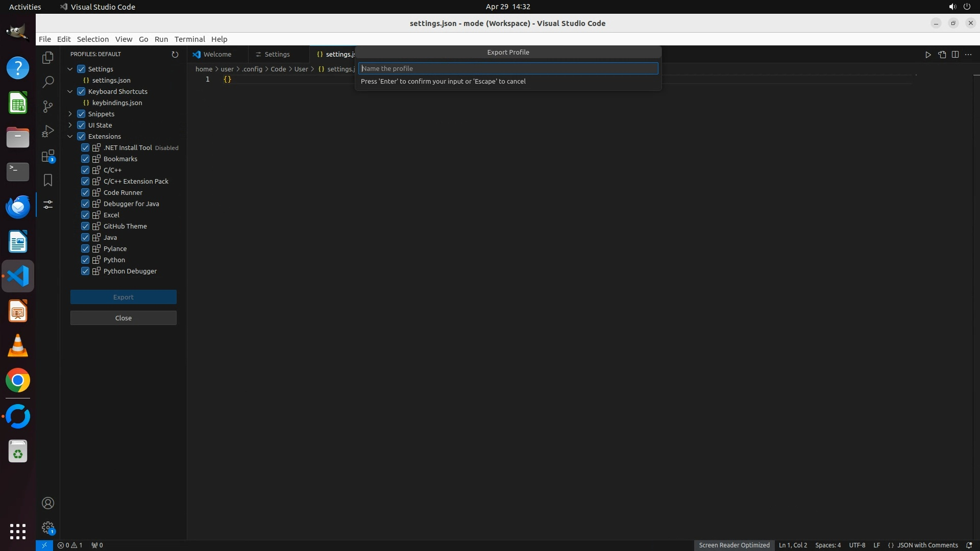This screenshot has width=980, height=551.
Task: Toggle split editor right icon
Action: (955, 55)
